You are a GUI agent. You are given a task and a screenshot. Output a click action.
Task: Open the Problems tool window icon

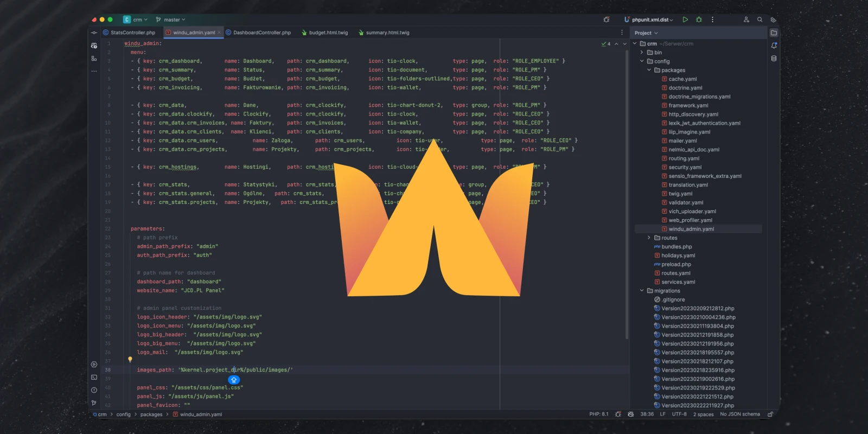pyautogui.click(x=94, y=390)
